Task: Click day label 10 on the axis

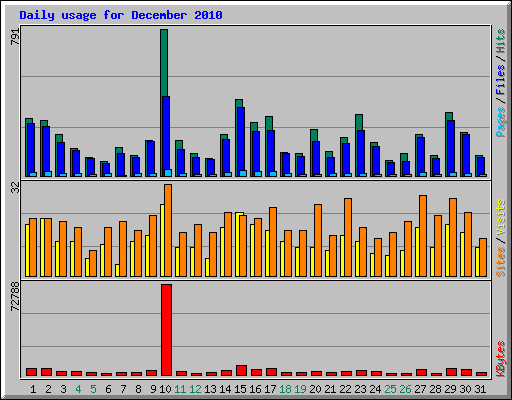Action: pos(165,389)
